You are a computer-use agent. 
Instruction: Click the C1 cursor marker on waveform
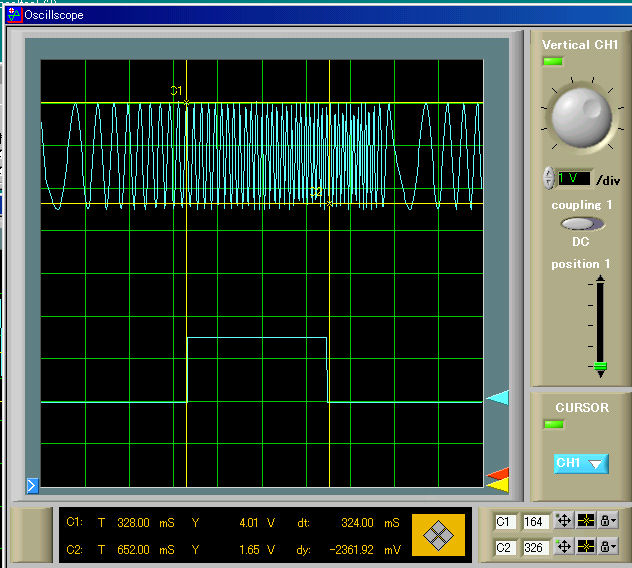[x=186, y=103]
